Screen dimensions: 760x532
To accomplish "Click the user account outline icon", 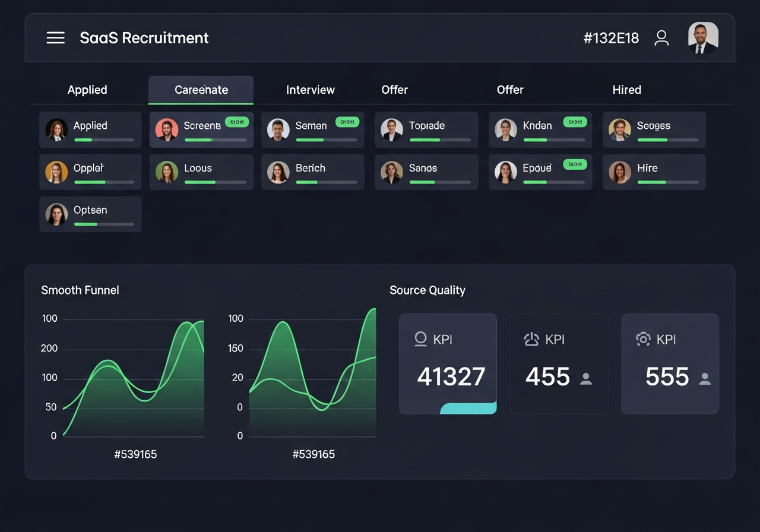I will pyautogui.click(x=661, y=38).
